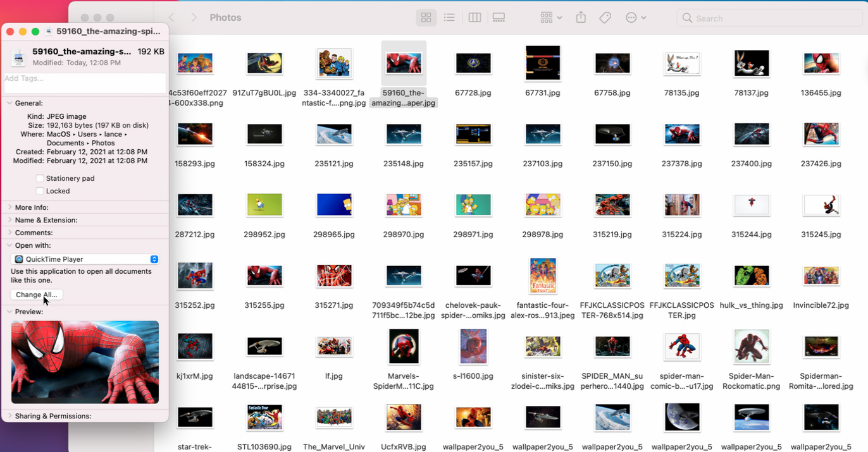The height and width of the screenshot is (452, 868).
Task: Expand the More Info section
Action: tap(9, 207)
